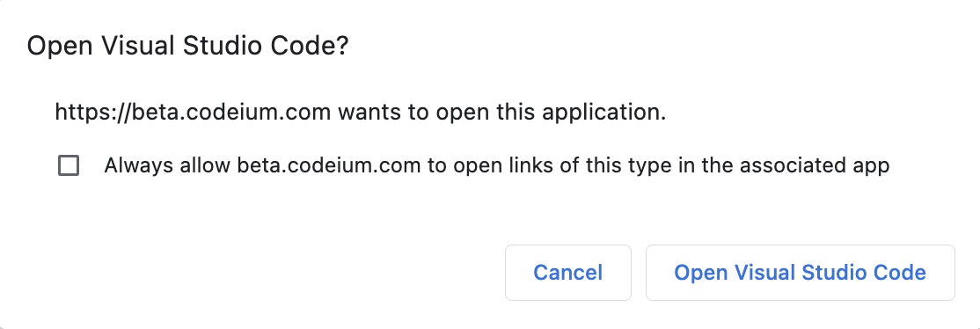Enable always opening links in associated app
Viewport: 980px width, 329px height.
coord(68,165)
